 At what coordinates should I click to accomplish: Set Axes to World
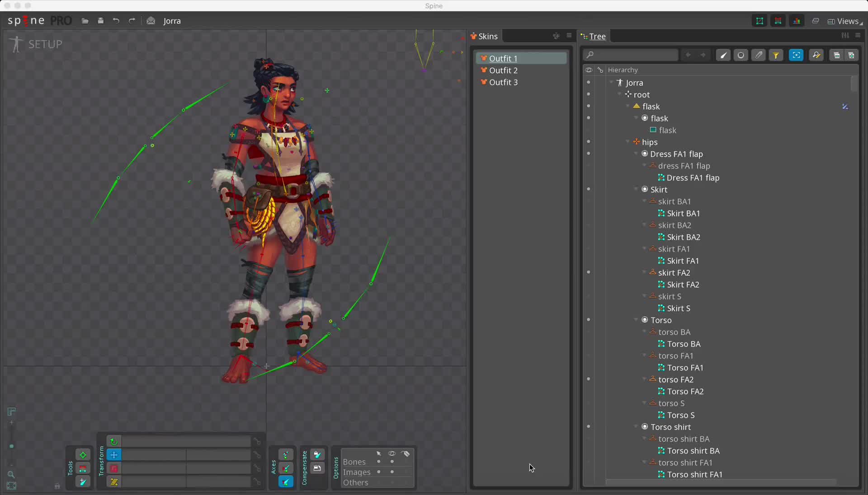286,482
